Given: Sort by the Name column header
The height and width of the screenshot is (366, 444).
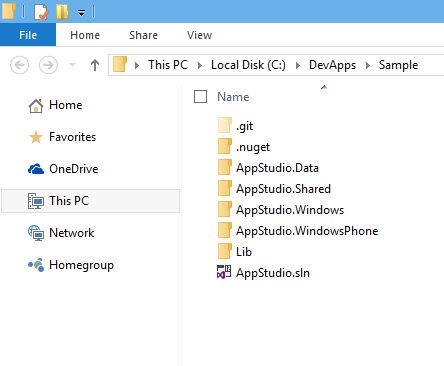Looking at the screenshot, I should (233, 97).
